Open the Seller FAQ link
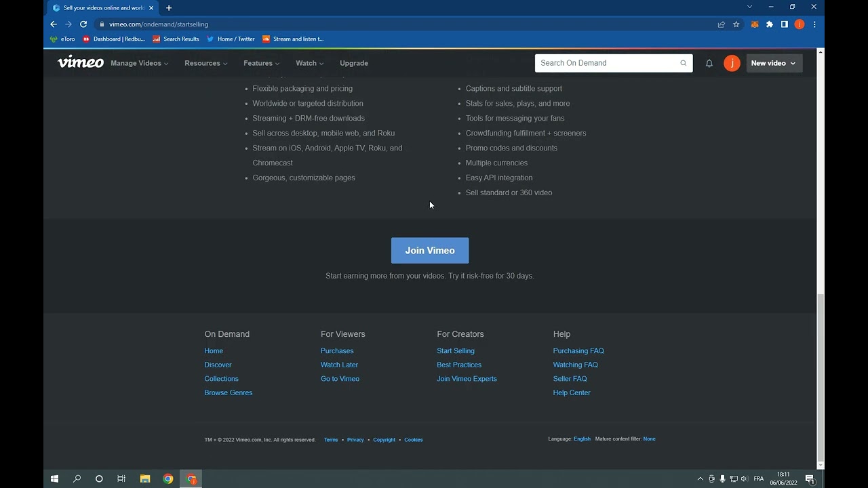 (x=570, y=379)
